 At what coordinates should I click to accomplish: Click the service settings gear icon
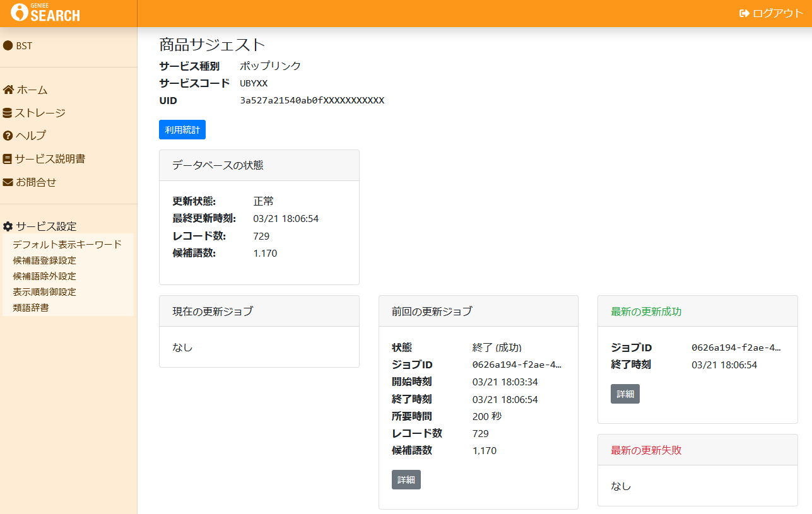click(x=8, y=226)
